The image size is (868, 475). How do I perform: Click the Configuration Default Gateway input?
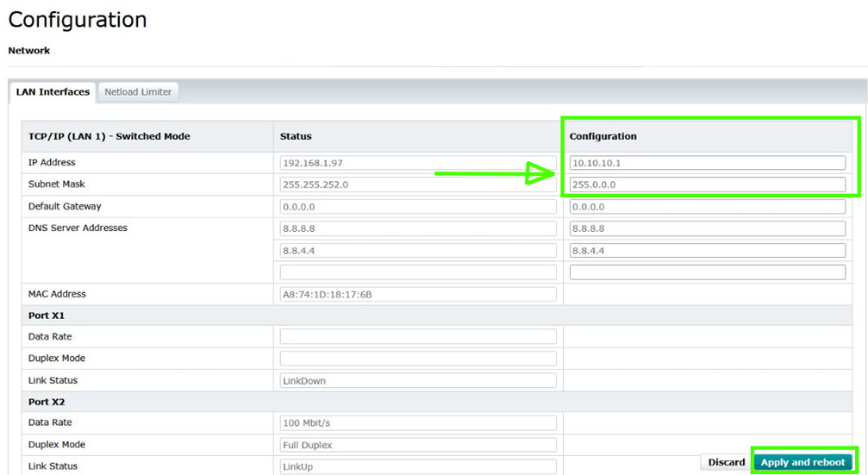click(707, 207)
